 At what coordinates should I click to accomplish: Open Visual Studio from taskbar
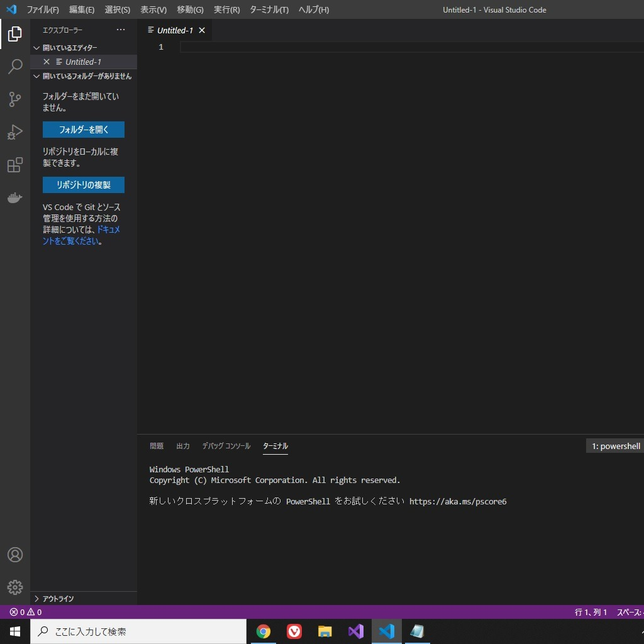click(x=356, y=631)
